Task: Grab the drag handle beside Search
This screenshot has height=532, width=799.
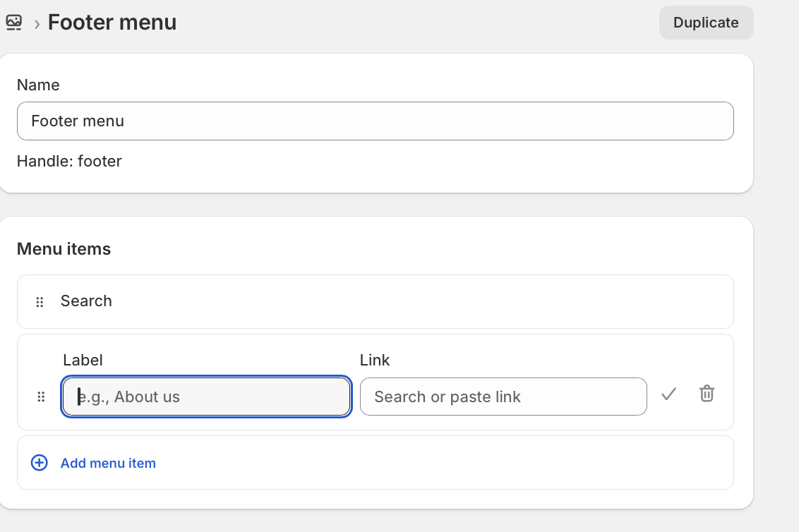Action: coord(40,302)
